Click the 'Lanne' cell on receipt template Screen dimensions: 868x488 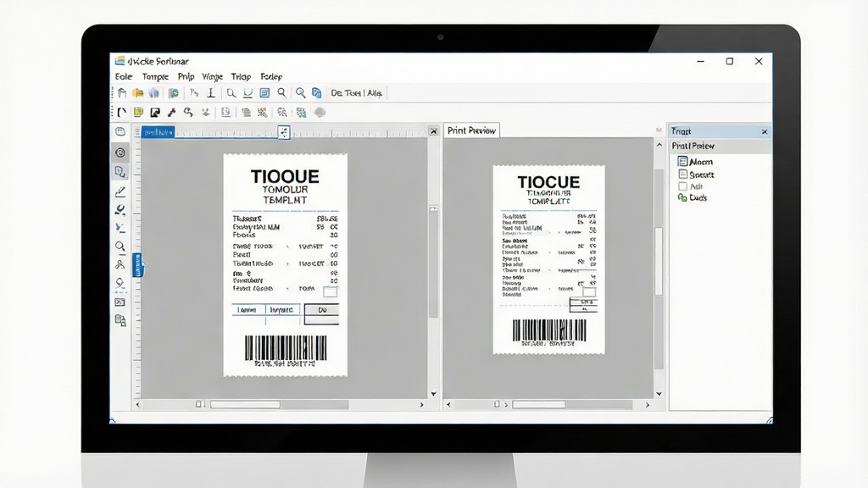point(248,310)
